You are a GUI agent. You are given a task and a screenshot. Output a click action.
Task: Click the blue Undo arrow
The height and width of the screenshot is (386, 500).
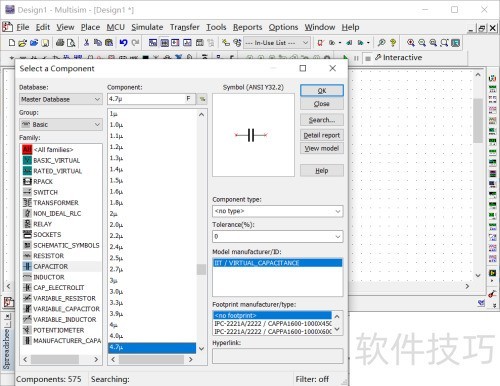123,43
